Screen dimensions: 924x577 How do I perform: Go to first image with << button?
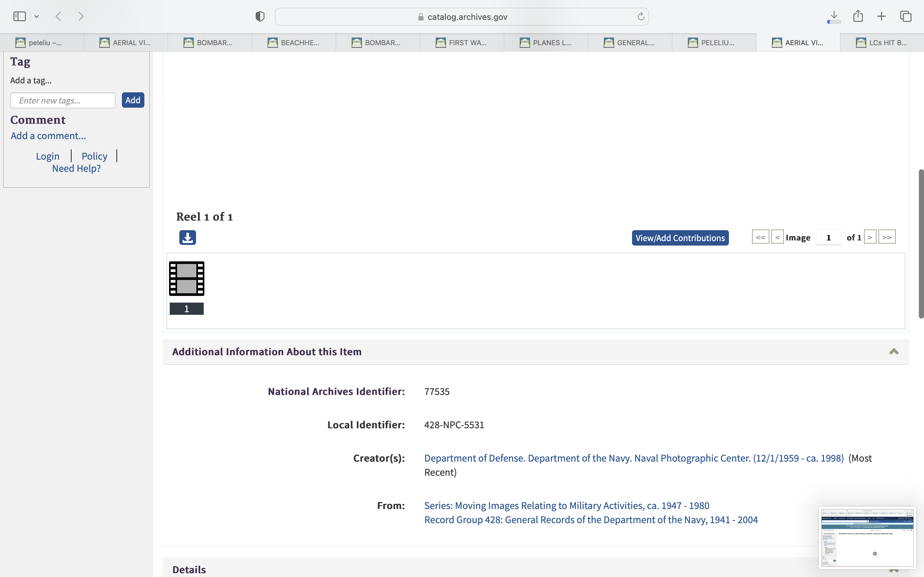(760, 237)
